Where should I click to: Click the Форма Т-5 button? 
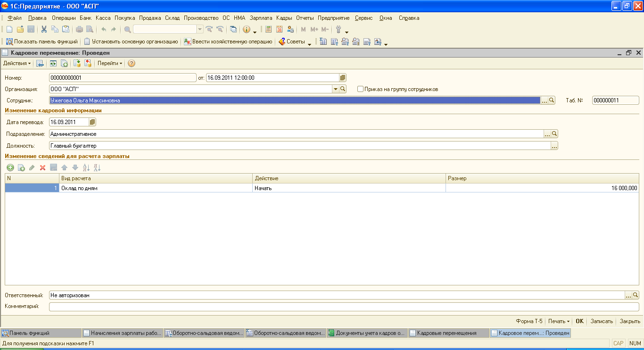tap(530, 321)
